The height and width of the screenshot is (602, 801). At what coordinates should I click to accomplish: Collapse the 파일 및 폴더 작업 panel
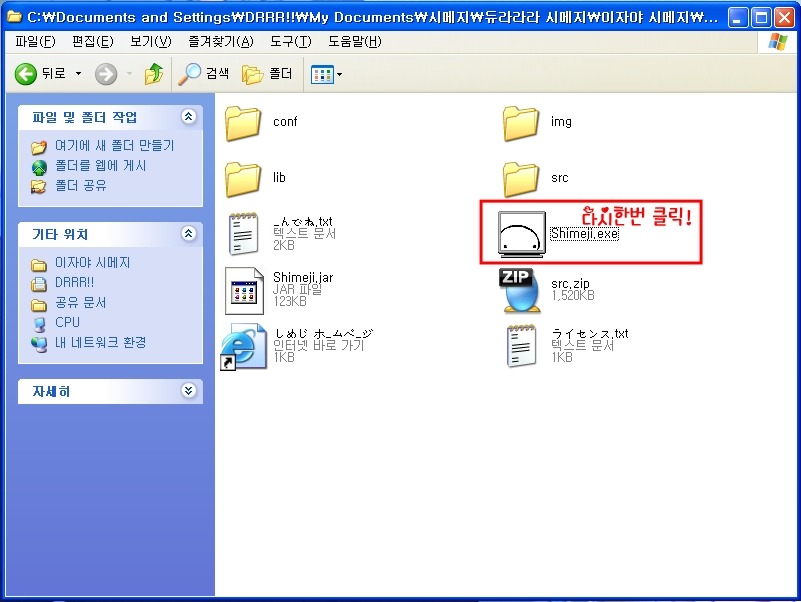pos(189,117)
